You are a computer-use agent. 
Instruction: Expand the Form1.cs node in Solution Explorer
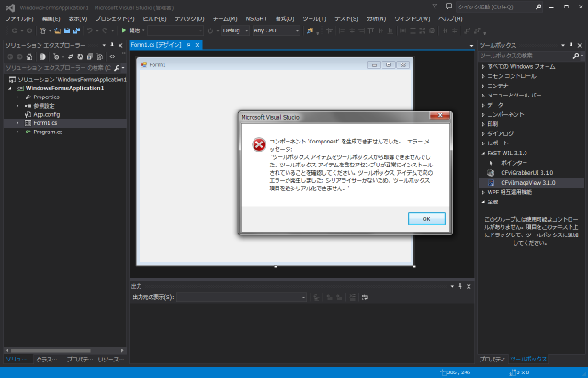[x=17, y=123]
